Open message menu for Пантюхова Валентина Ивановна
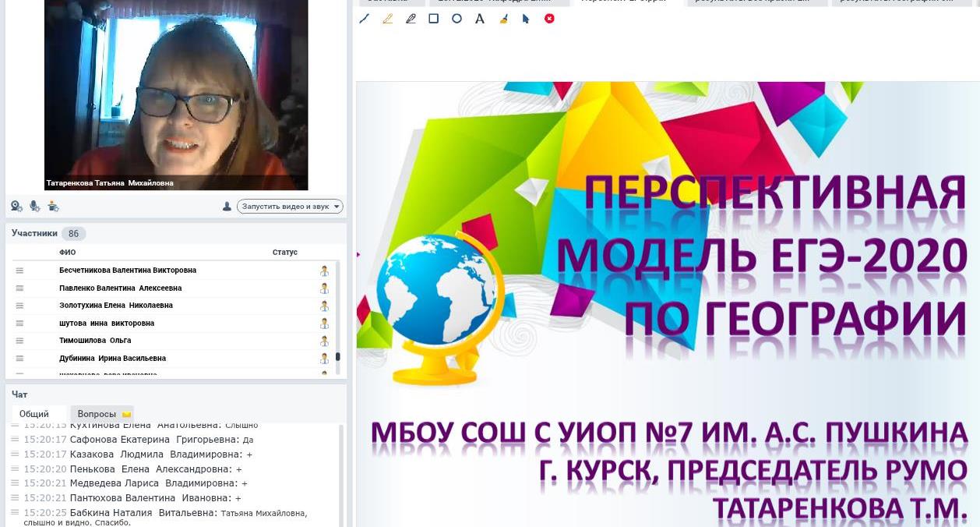This screenshot has height=527, width=980. tap(15, 497)
